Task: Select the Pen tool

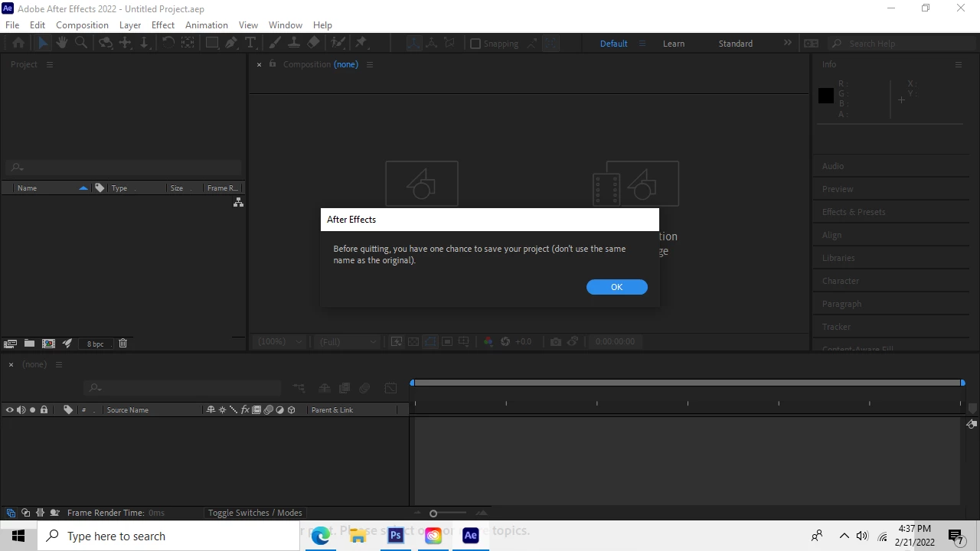Action: pos(231,44)
